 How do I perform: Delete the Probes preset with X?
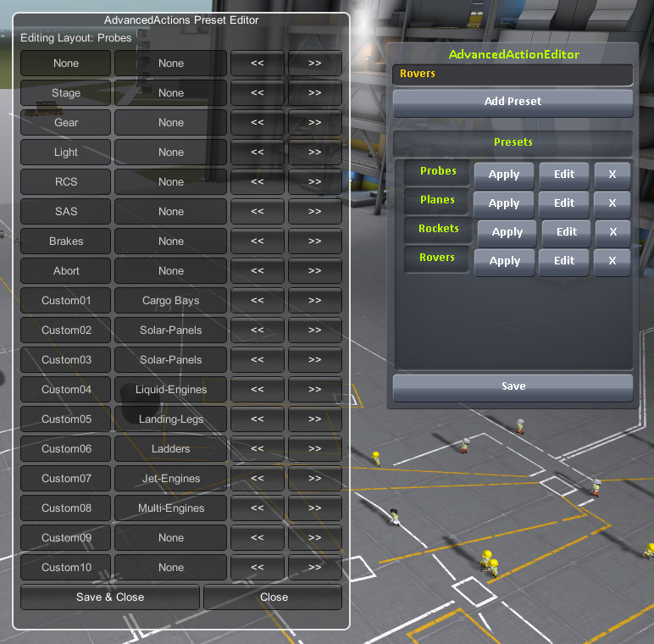coord(612,175)
